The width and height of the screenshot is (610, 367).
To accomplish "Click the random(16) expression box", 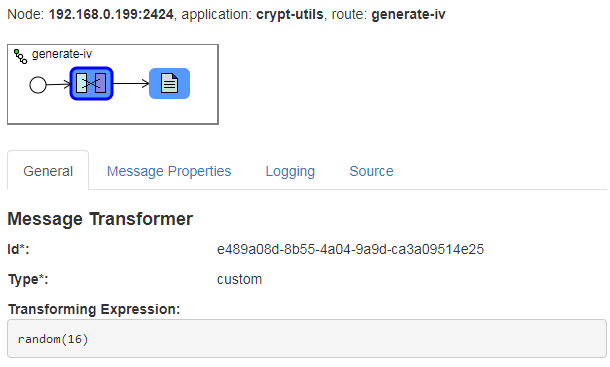I will pyautogui.click(x=307, y=339).
